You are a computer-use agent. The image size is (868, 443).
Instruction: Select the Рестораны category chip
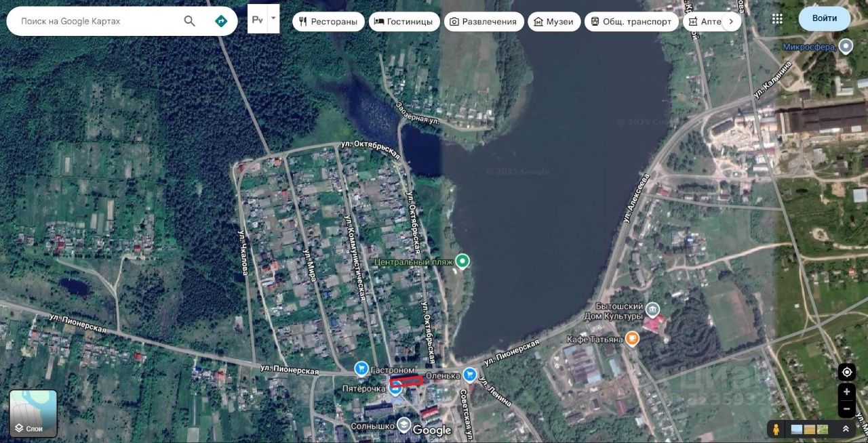[x=329, y=22]
